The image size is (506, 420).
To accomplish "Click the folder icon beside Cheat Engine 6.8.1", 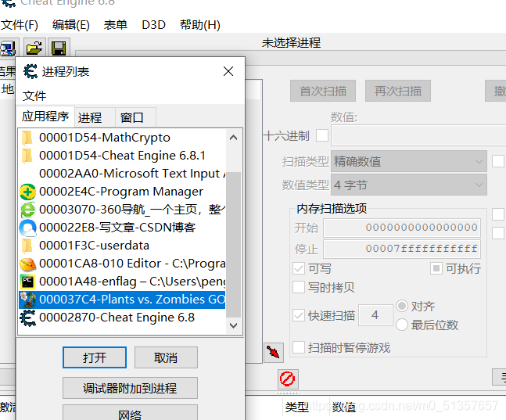I will (27, 156).
